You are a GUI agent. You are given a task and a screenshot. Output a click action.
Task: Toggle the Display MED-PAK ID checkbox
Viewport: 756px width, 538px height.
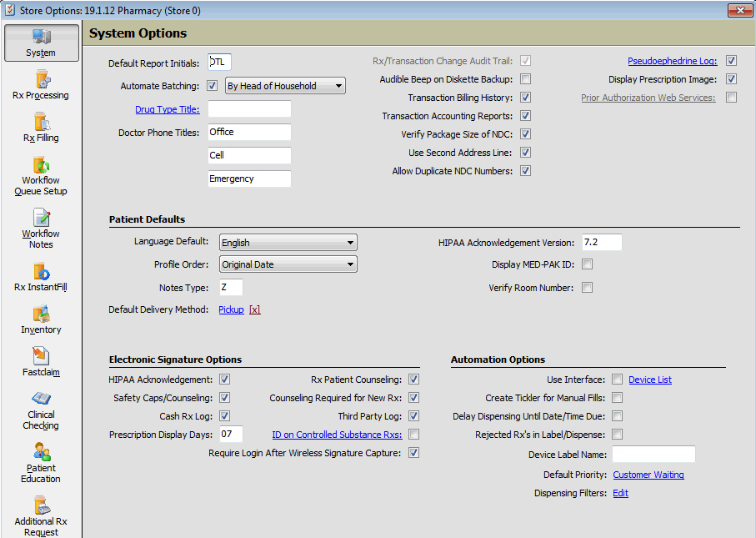(587, 264)
